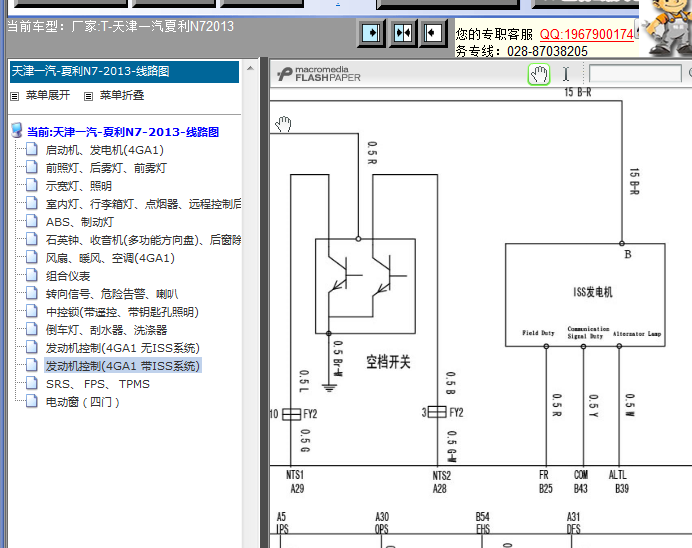Image resolution: width=692 pixels, height=548 pixels.
Task: Open 示宽灯、照明 diagram
Action: 79,186
